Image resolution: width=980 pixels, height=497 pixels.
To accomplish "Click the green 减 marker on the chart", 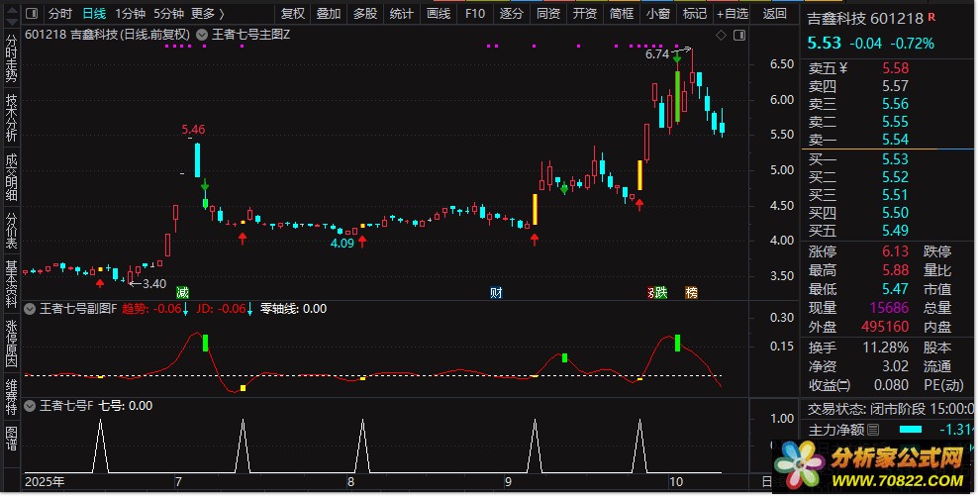I will pos(182,292).
